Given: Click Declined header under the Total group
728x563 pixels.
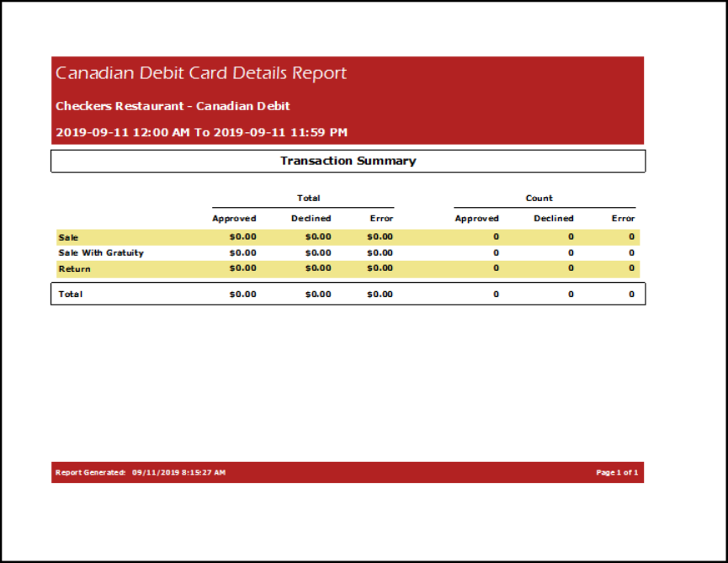Looking at the screenshot, I should pos(311,219).
